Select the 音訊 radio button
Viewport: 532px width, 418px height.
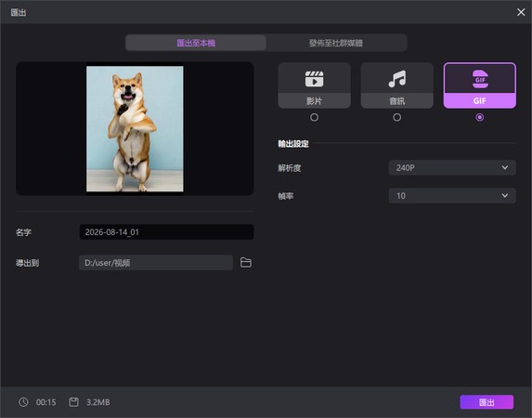(397, 117)
